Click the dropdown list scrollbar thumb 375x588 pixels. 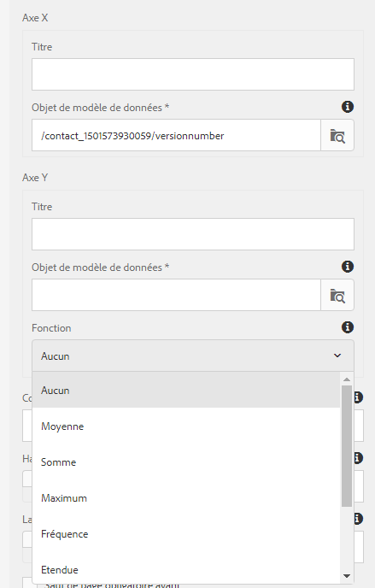pos(347,446)
